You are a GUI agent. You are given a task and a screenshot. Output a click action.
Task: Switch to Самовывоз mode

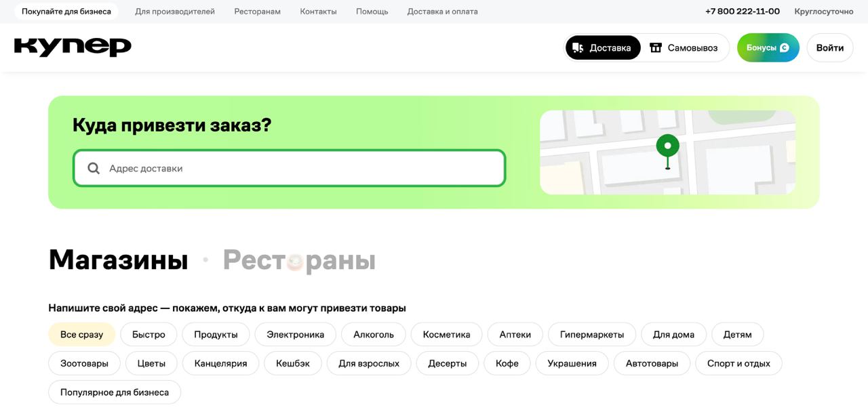[x=684, y=47]
